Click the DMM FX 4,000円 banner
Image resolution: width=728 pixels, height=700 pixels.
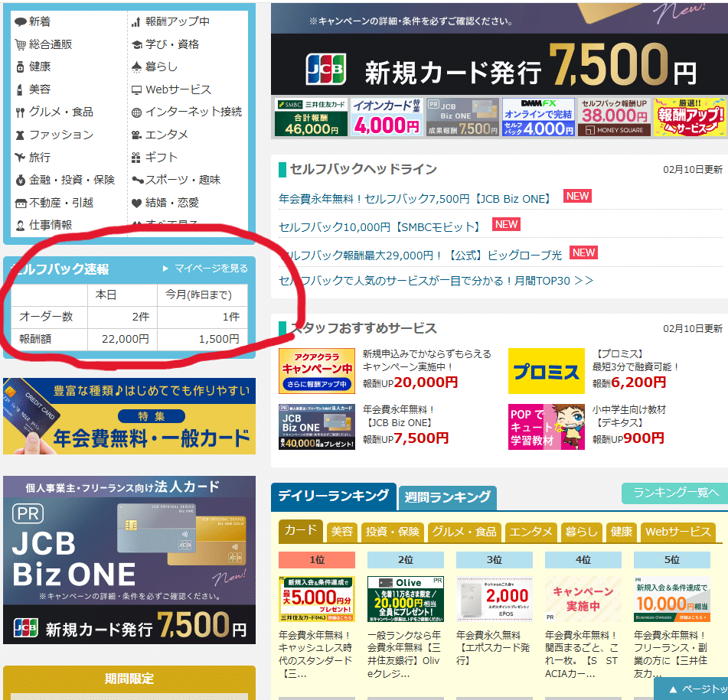(x=538, y=117)
